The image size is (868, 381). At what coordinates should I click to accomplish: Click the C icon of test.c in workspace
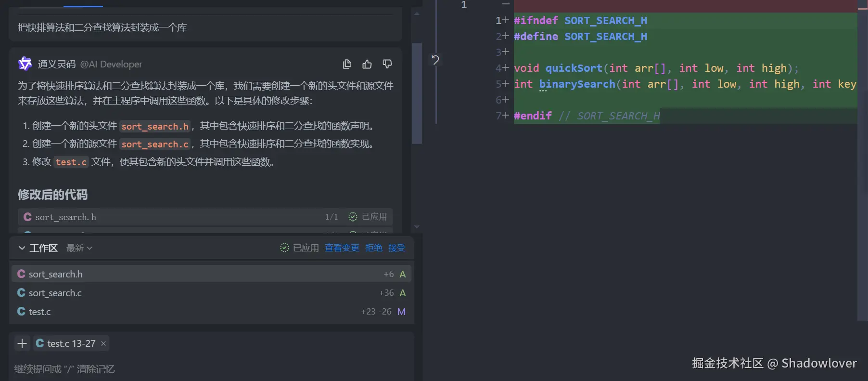tap(21, 311)
